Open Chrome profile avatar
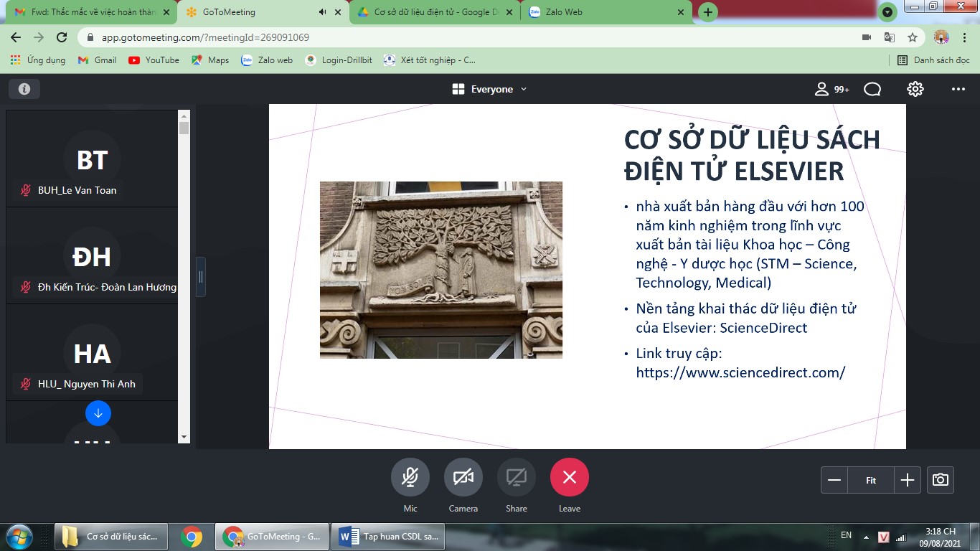The height and width of the screenshot is (551, 980). point(941,37)
